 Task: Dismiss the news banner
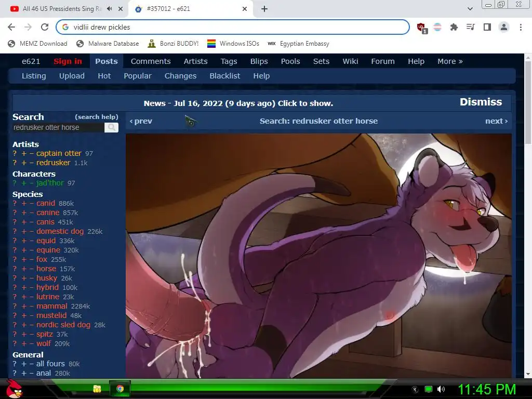pyautogui.click(x=481, y=102)
